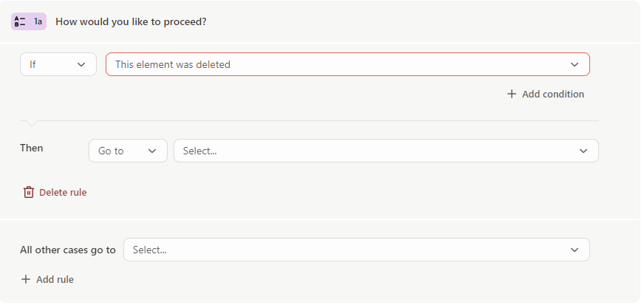Click the Add rule button
This screenshot has height=305, width=644.
coord(47,279)
